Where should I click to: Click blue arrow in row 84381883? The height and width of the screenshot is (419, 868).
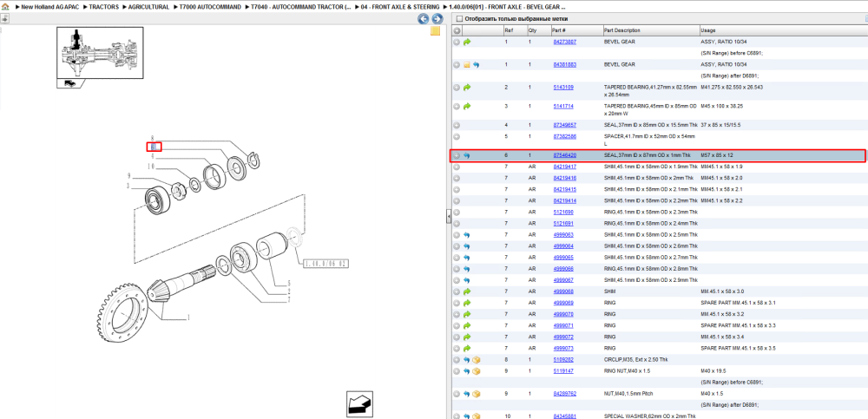tap(476, 65)
